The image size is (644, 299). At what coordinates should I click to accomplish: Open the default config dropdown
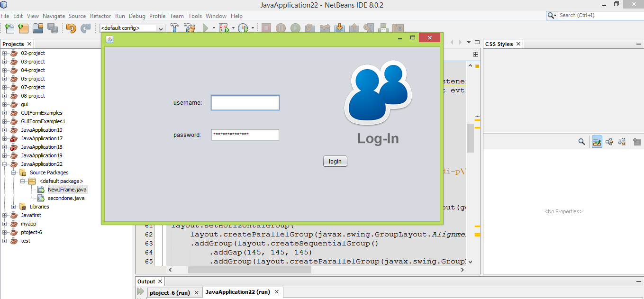tap(132, 28)
